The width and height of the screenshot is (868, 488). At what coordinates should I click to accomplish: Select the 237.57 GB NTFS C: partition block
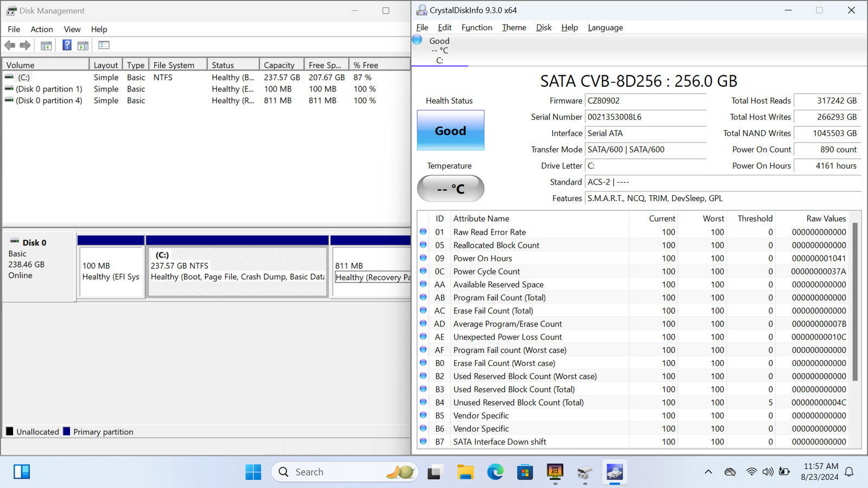(238, 271)
